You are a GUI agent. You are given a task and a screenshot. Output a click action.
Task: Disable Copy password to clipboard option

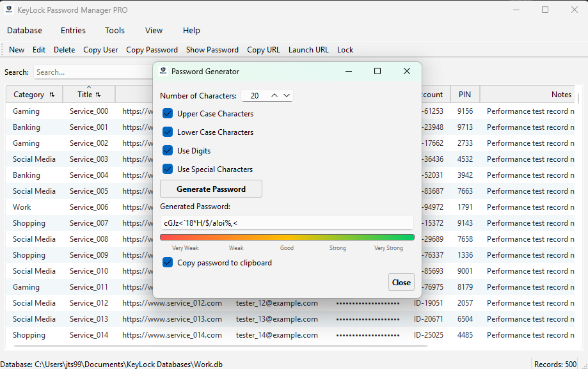tap(168, 262)
